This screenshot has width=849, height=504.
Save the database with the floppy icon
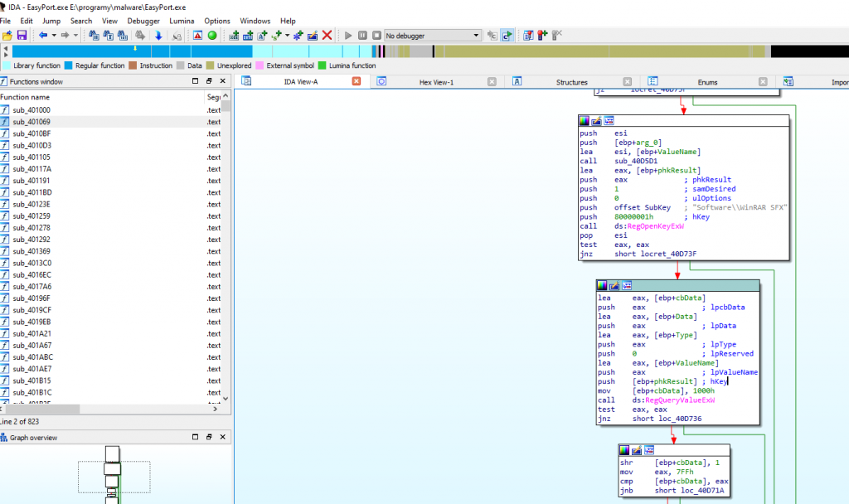pyautogui.click(x=22, y=36)
